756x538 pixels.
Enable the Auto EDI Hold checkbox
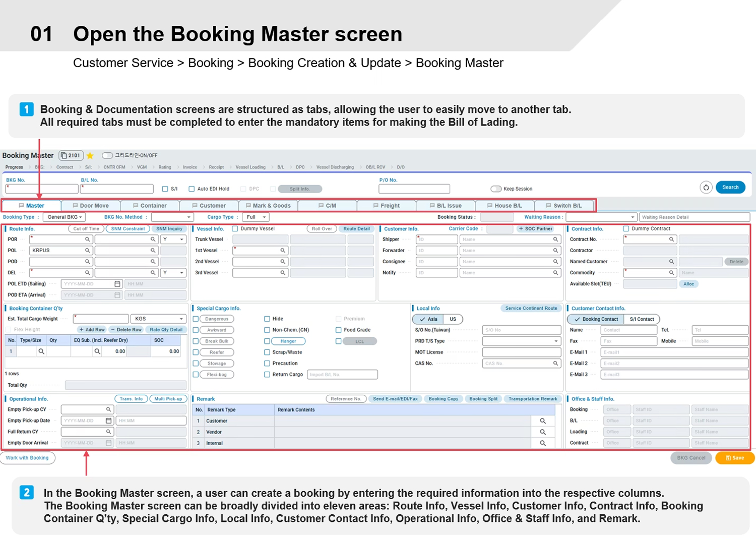point(192,189)
